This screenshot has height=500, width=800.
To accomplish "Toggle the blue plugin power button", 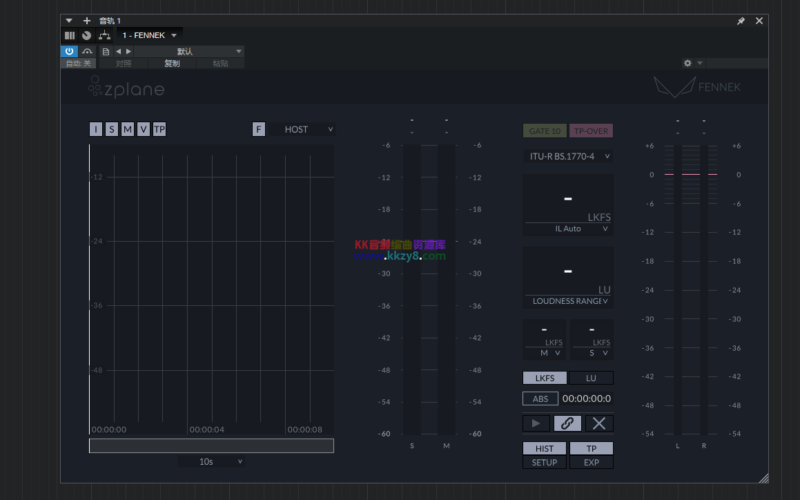I will 69,51.
